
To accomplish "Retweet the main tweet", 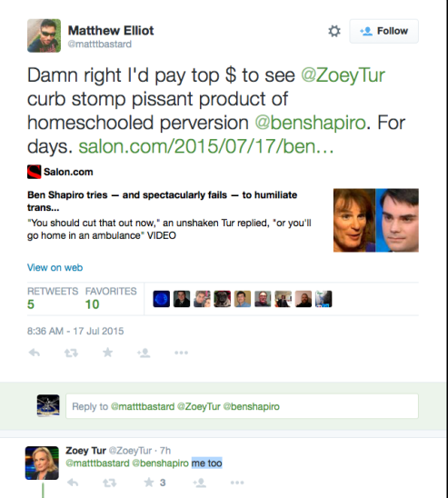I will click(x=71, y=353).
